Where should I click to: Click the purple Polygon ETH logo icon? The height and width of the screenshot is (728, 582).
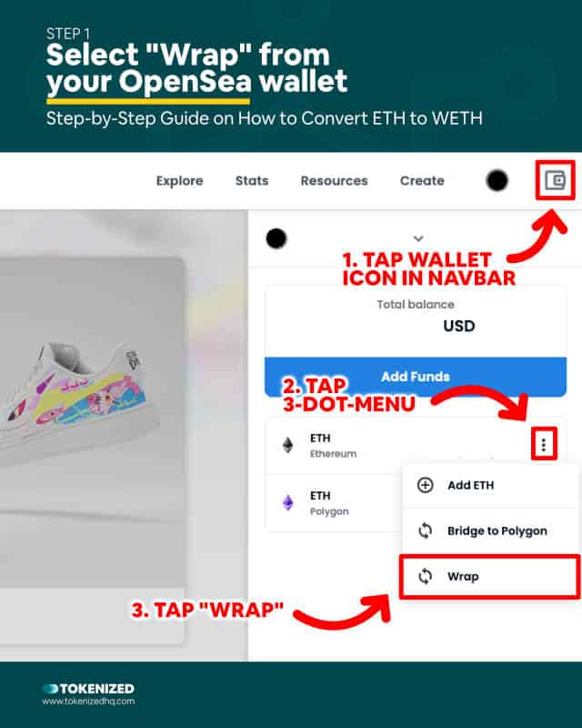click(x=288, y=503)
